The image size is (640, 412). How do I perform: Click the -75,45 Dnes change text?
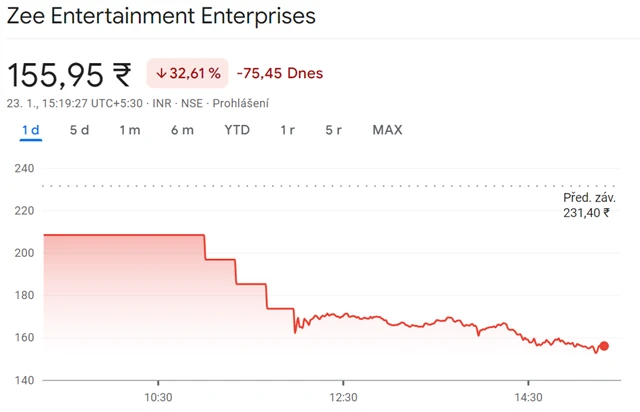280,74
